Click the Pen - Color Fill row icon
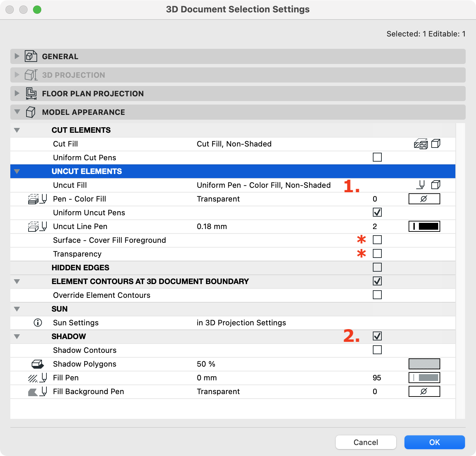Image resolution: width=476 pixels, height=456 pixels. coord(37,199)
